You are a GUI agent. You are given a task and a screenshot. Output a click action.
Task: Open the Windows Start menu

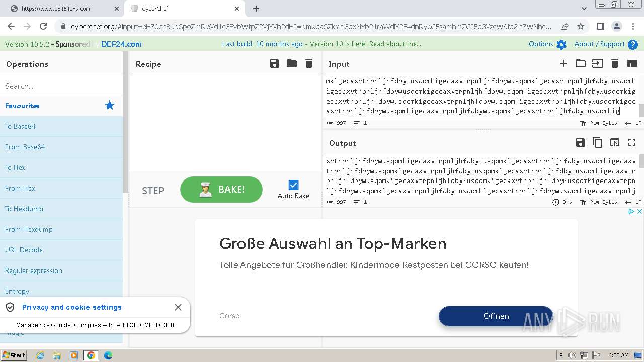[14, 355]
